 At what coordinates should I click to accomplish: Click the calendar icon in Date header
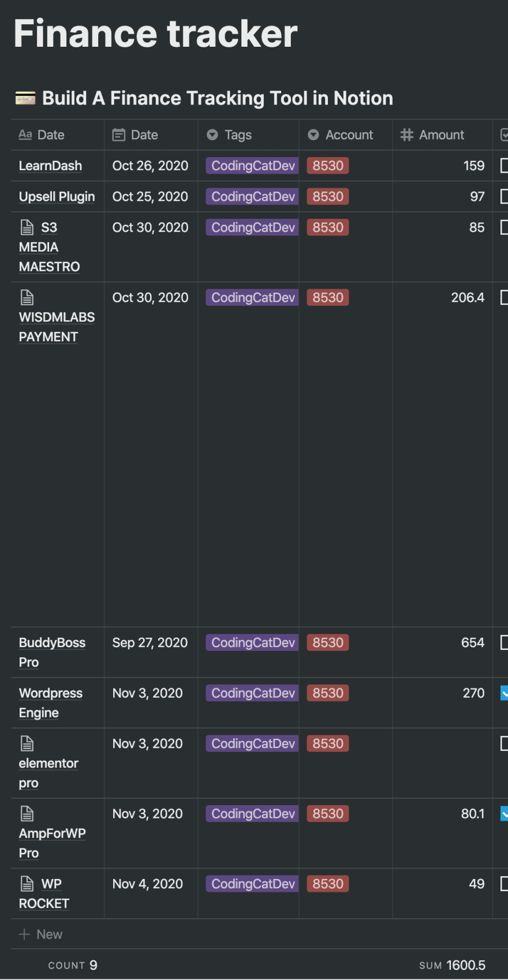point(119,135)
